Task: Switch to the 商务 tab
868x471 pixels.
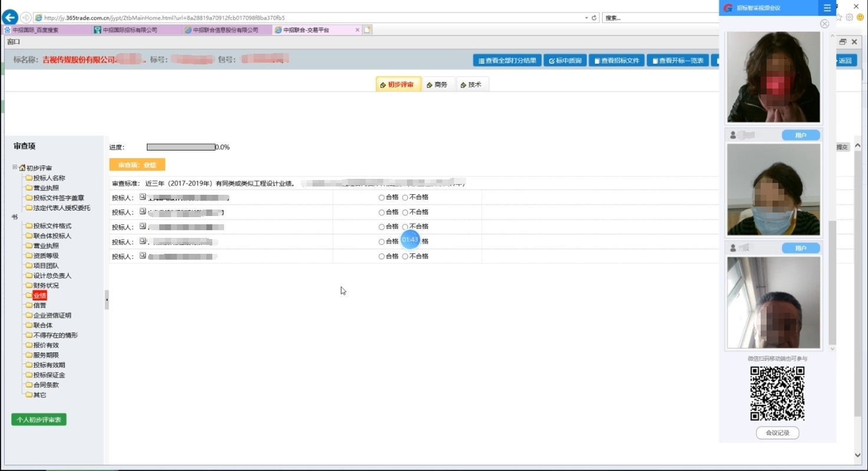Action: tap(438, 85)
